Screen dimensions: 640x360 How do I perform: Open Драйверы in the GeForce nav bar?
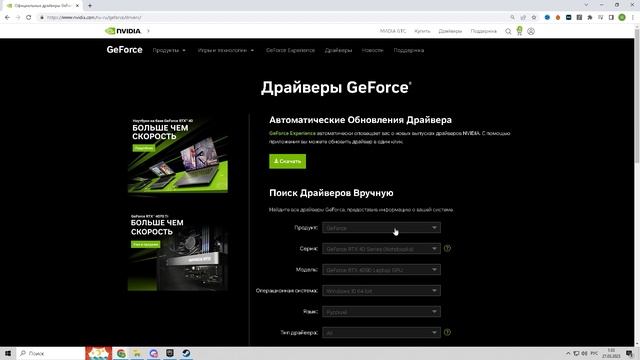tap(338, 50)
